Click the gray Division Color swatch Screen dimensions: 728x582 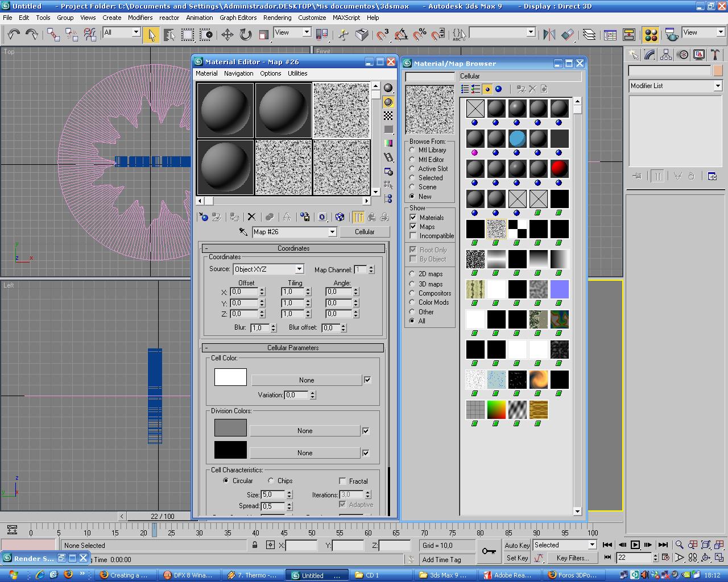230,428
